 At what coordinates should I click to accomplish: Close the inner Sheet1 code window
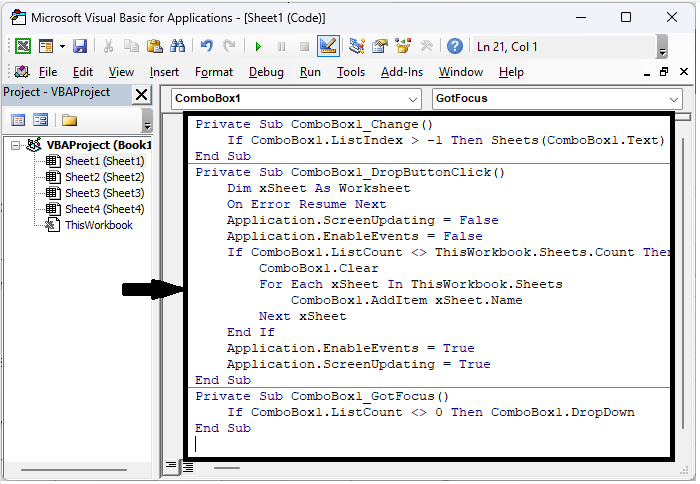(683, 71)
